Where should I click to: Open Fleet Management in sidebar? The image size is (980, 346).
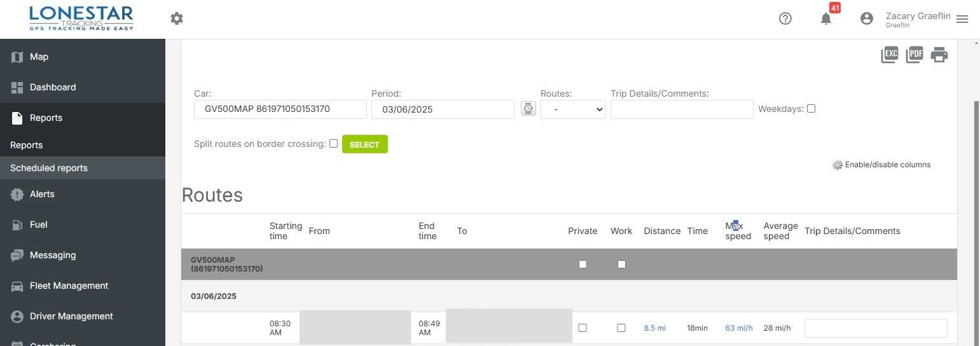pyautogui.click(x=69, y=286)
